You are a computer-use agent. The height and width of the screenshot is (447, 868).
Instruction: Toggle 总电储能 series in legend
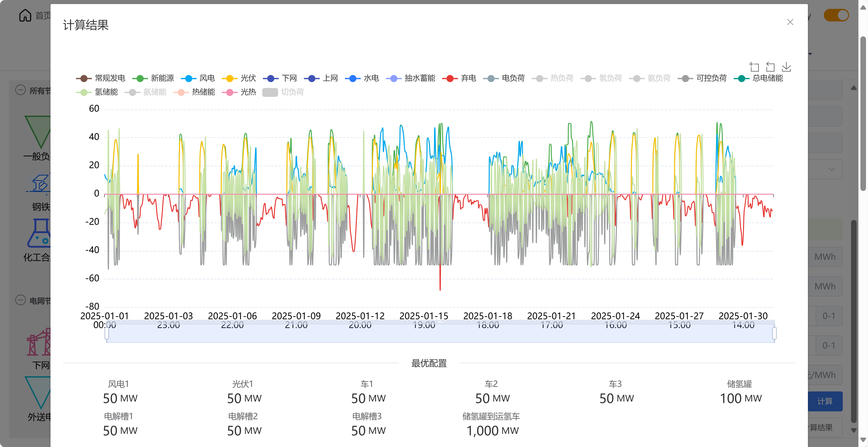pyautogui.click(x=758, y=78)
